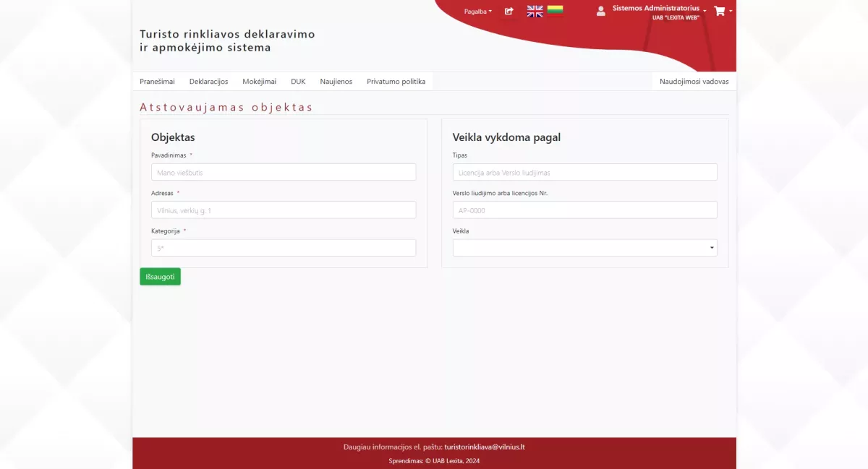Click the share arrow icon in header
The width and height of the screenshot is (868, 469).
click(x=509, y=11)
